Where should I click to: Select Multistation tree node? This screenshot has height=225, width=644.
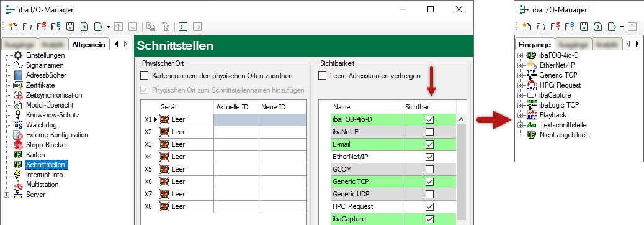point(42,184)
